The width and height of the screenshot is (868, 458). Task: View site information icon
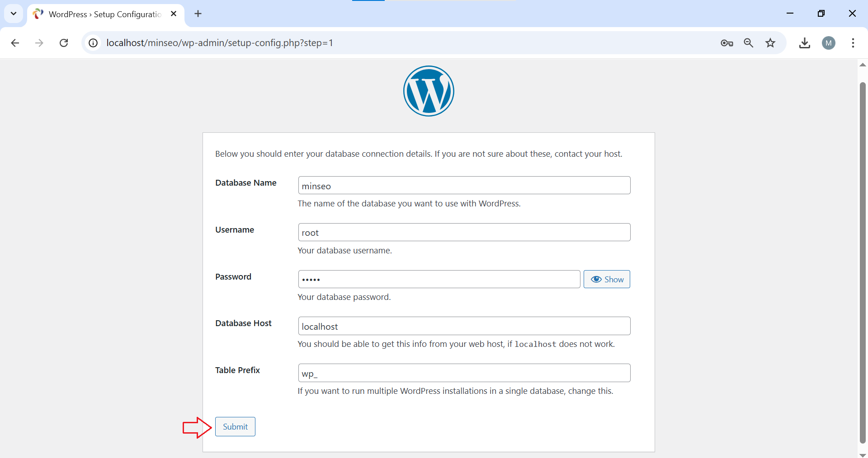(x=93, y=43)
